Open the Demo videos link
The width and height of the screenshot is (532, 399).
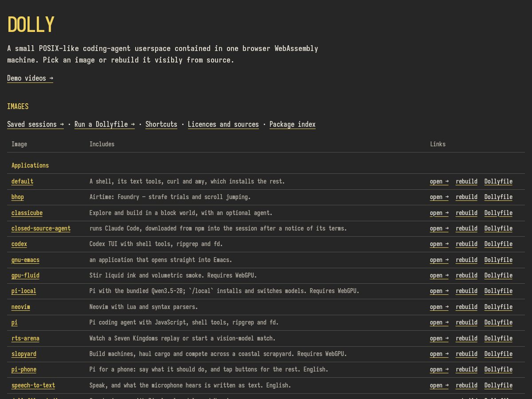pos(30,78)
